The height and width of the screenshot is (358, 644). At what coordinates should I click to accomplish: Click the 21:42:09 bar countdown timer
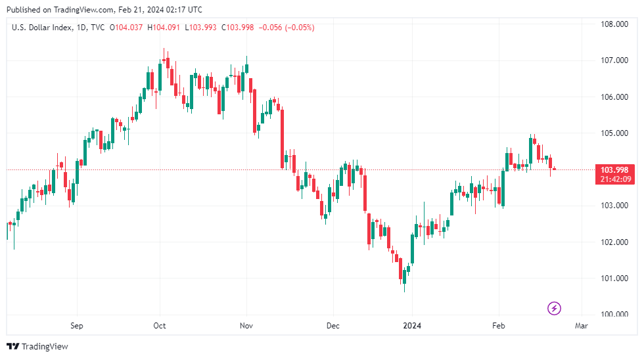(614, 179)
